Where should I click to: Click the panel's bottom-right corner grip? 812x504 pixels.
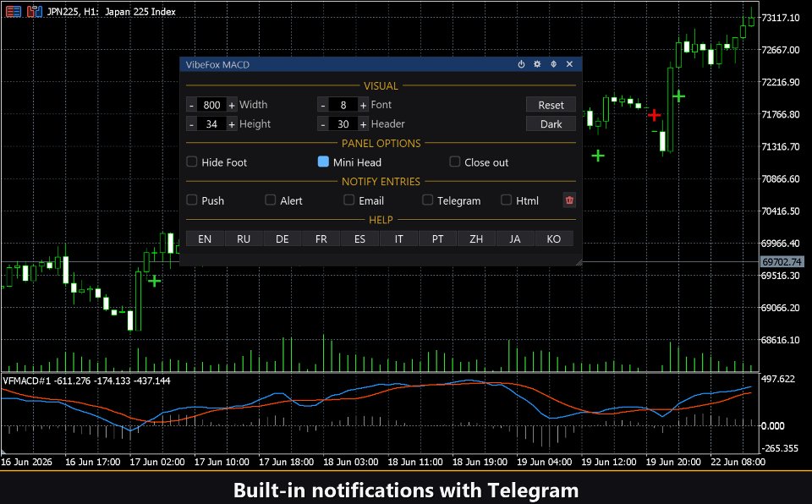click(x=579, y=263)
